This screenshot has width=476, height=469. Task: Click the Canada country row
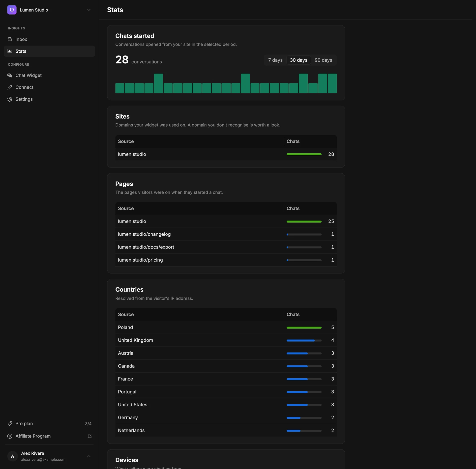click(226, 366)
